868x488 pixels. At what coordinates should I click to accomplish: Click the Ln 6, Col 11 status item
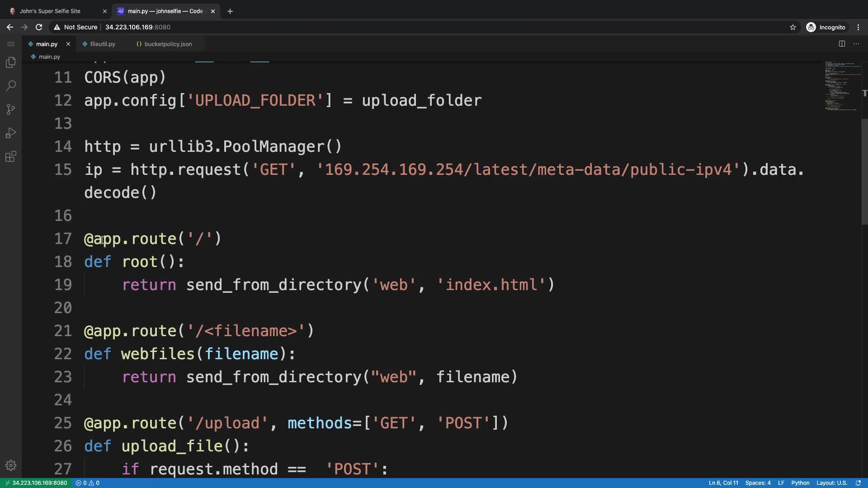723,483
